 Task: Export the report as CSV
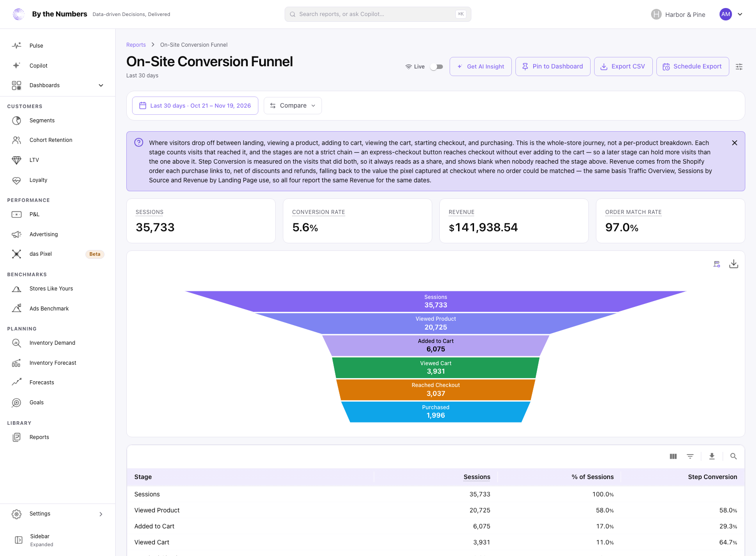[623, 67]
